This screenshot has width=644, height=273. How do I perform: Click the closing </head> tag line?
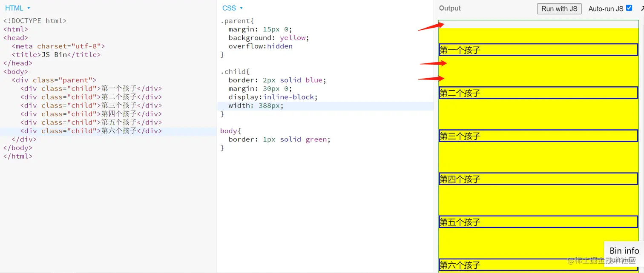tap(18, 63)
